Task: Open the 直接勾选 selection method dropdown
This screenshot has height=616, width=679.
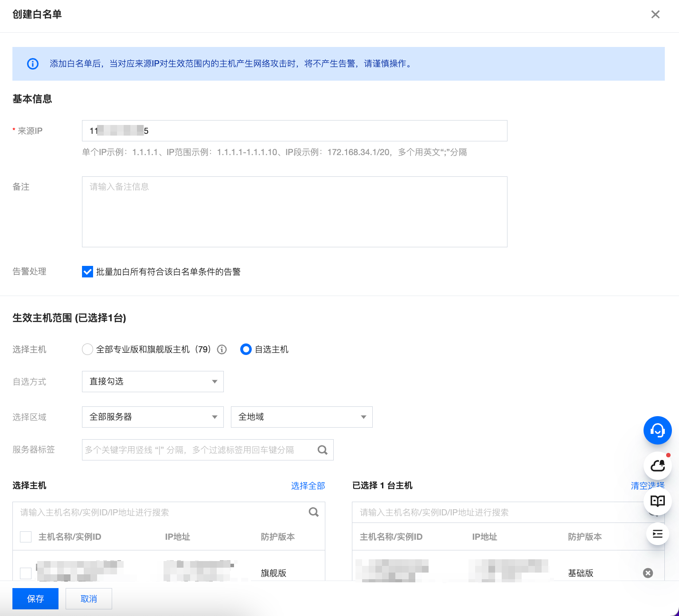Action: [153, 382]
